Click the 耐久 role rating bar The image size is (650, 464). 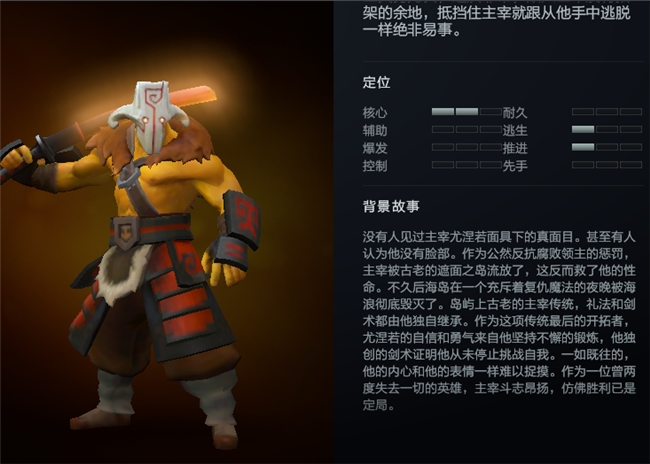(607, 112)
